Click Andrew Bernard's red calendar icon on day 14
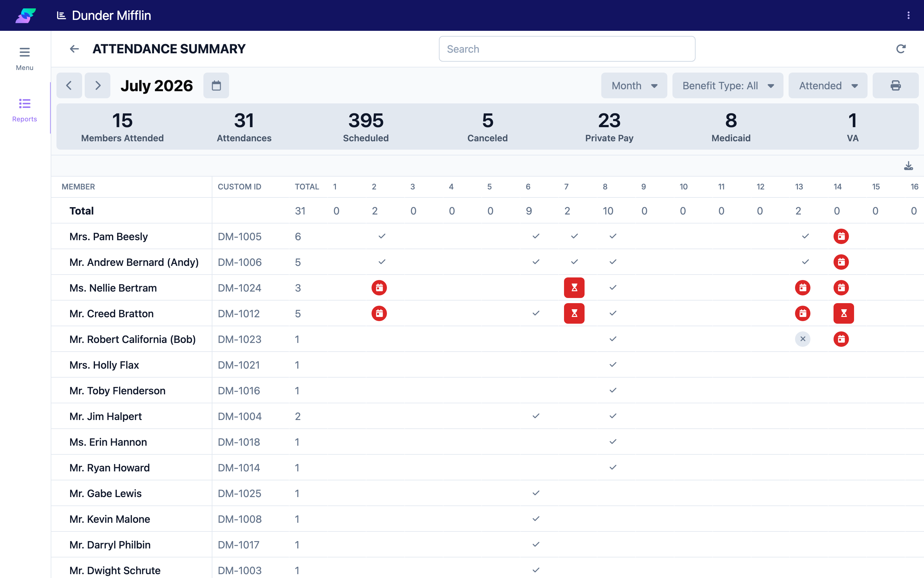This screenshot has width=924, height=578. pyautogui.click(x=841, y=262)
